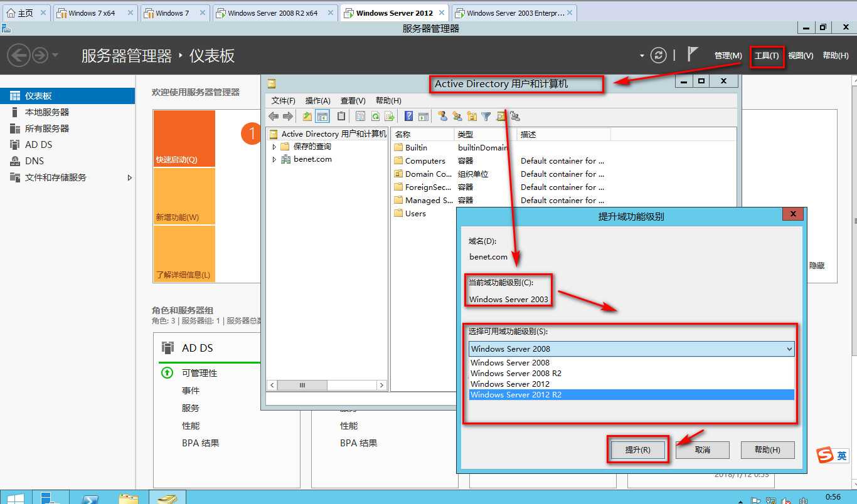Image resolution: width=857 pixels, height=504 pixels.
Task: Click the 快速启动(Q) tile
Action: [184, 139]
